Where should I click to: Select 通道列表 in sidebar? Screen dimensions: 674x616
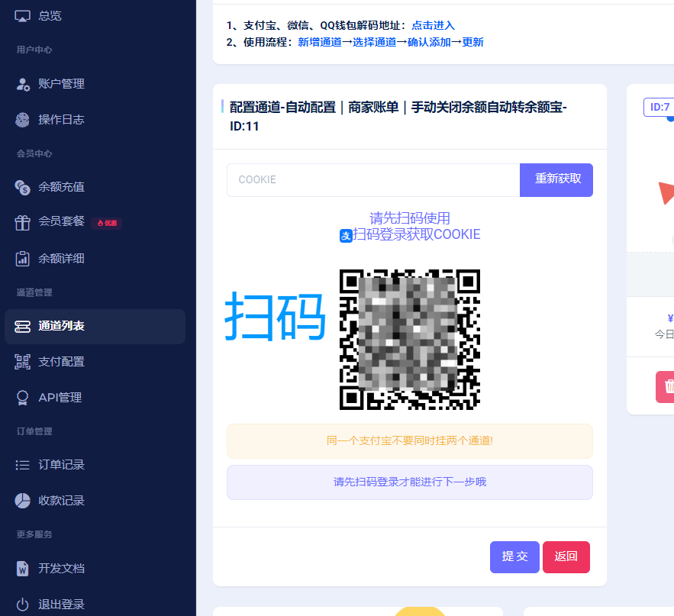tap(95, 326)
